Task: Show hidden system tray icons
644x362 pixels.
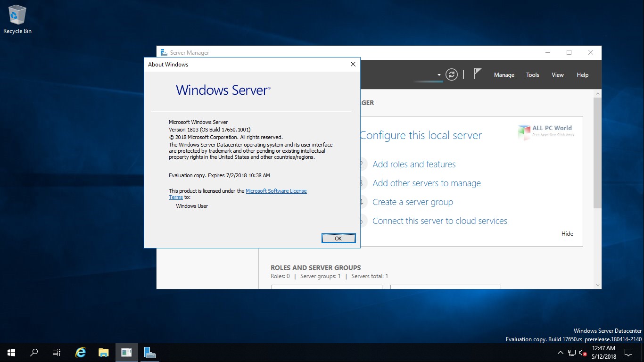Action: pos(560,353)
